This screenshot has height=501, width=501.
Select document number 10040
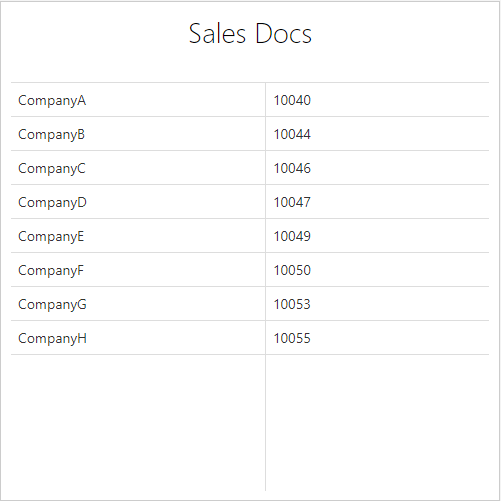pos(292,100)
